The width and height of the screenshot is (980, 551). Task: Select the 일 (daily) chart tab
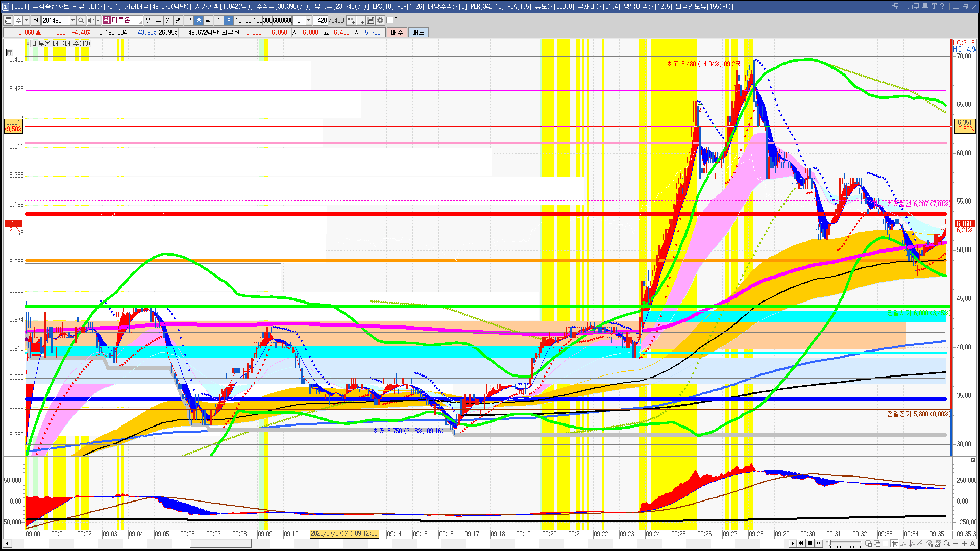click(x=149, y=20)
